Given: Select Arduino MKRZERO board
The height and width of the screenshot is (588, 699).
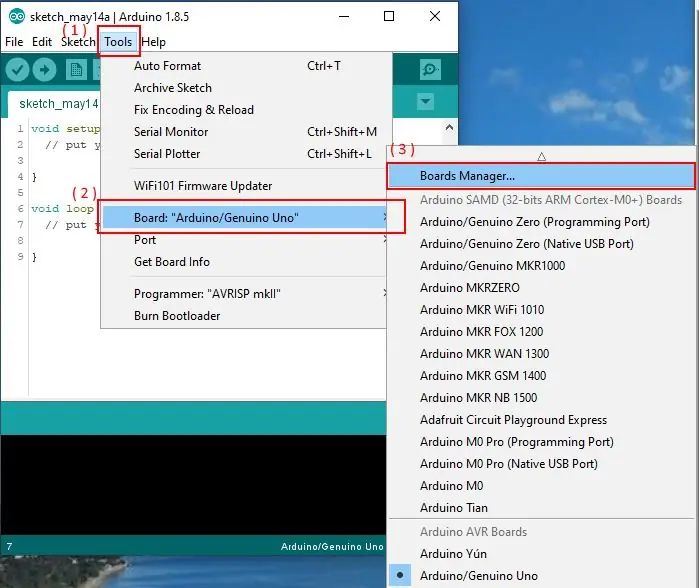Looking at the screenshot, I should 541,288.
